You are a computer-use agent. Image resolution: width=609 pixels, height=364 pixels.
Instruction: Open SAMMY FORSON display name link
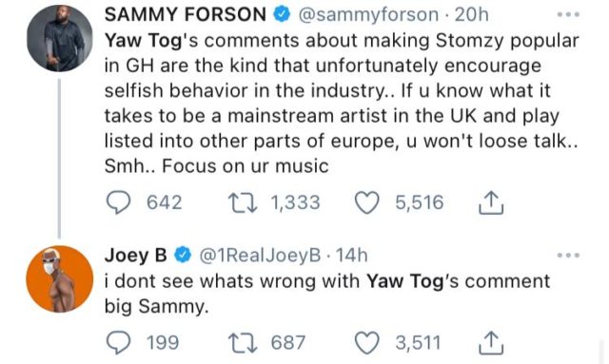[x=186, y=15]
